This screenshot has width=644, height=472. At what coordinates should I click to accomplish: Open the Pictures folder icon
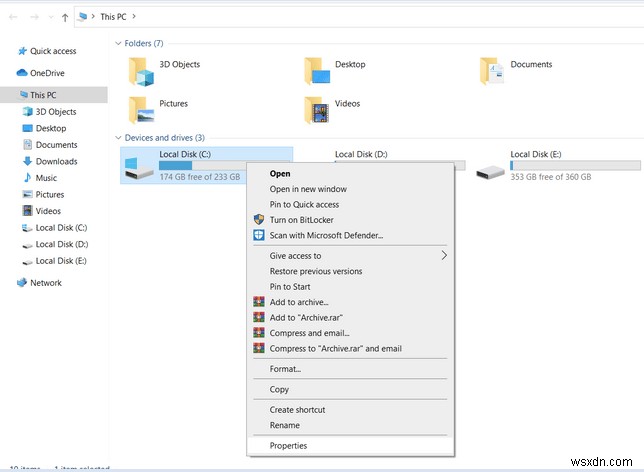coord(141,110)
